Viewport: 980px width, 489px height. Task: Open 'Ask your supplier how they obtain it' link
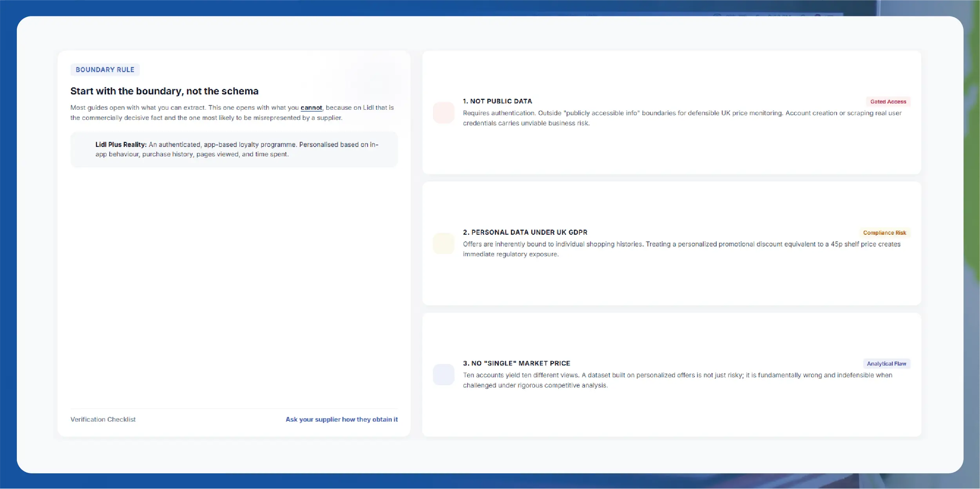point(341,419)
